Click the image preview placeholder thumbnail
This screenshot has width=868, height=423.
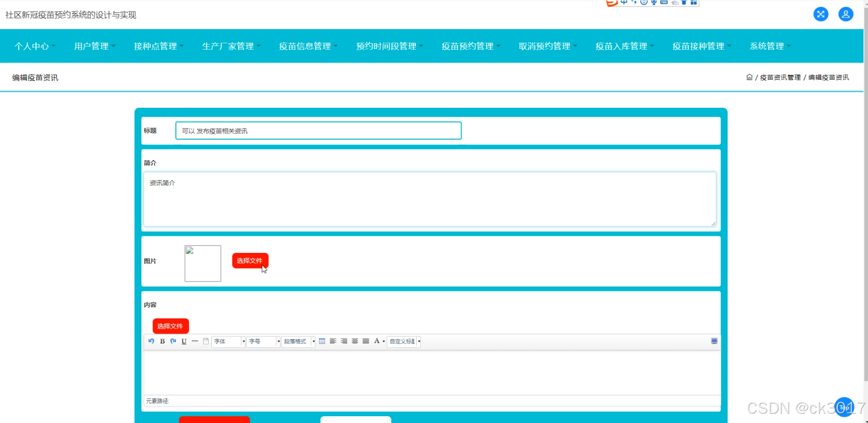(x=203, y=264)
